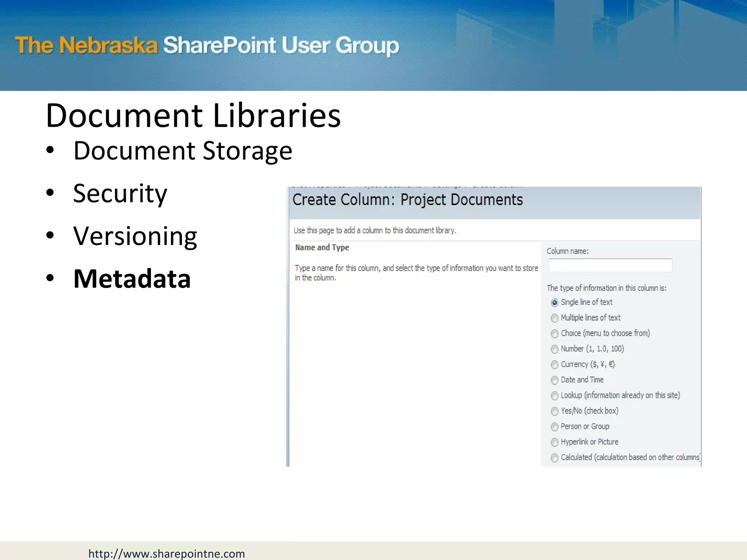This screenshot has height=560, width=747.
Task: Click 'Use this page to add a column' text
Action: pos(375,230)
